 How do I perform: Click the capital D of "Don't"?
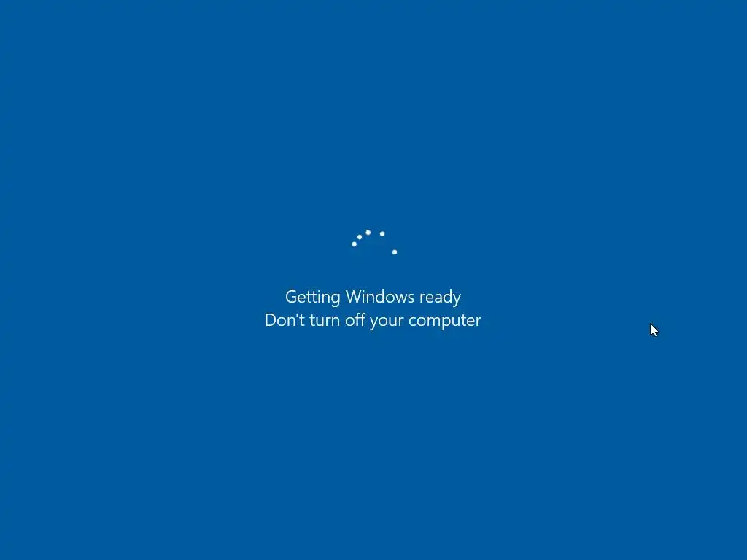pos(271,320)
